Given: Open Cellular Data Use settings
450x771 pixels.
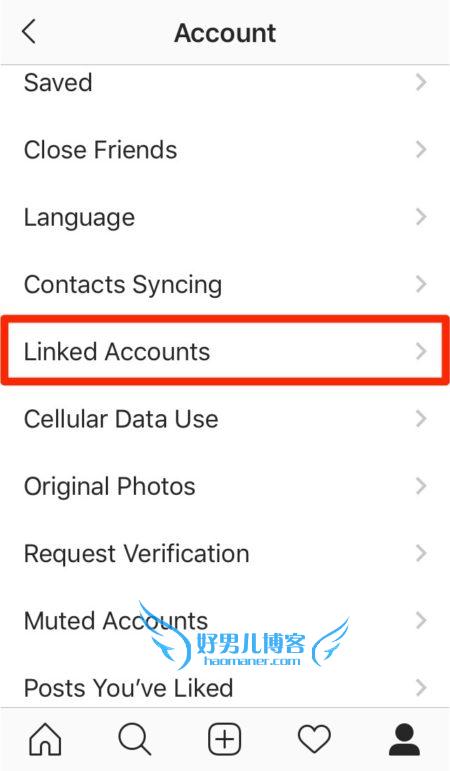Looking at the screenshot, I should pyautogui.click(x=225, y=419).
